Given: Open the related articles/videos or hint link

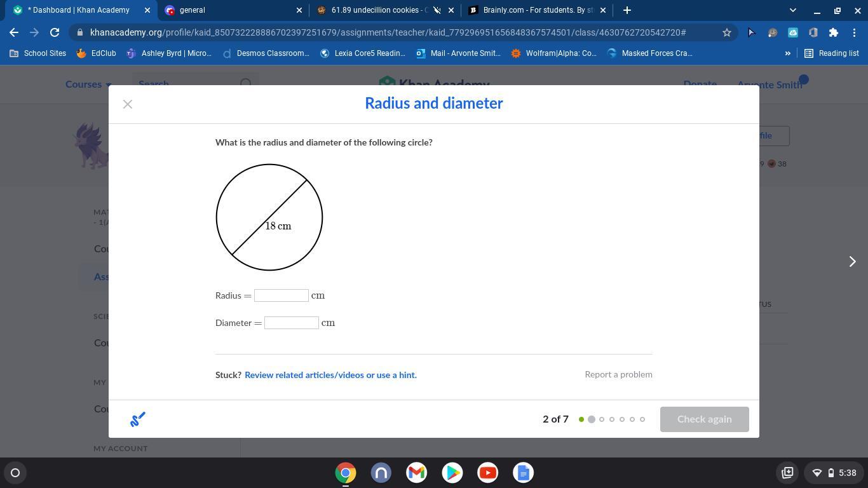Looking at the screenshot, I should [330, 375].
